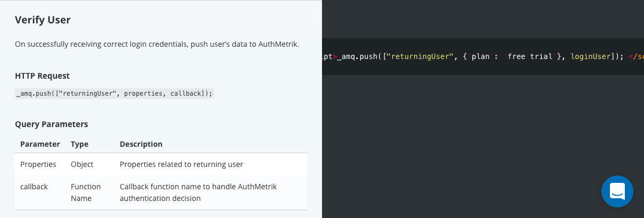Click the plan key in code sample

[x=481, y=56]
